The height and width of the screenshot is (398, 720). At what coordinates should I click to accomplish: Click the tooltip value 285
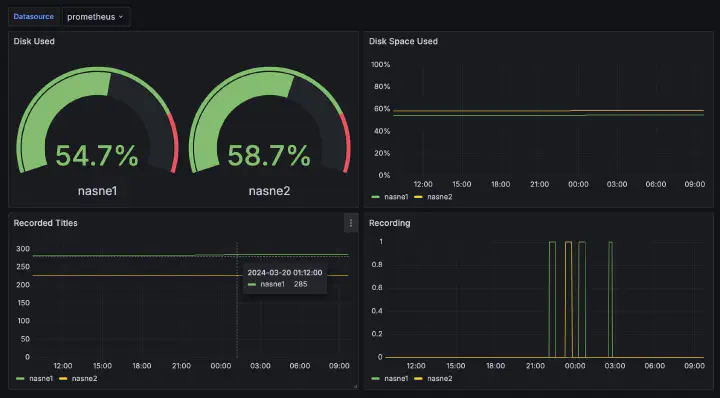[300, 284]
